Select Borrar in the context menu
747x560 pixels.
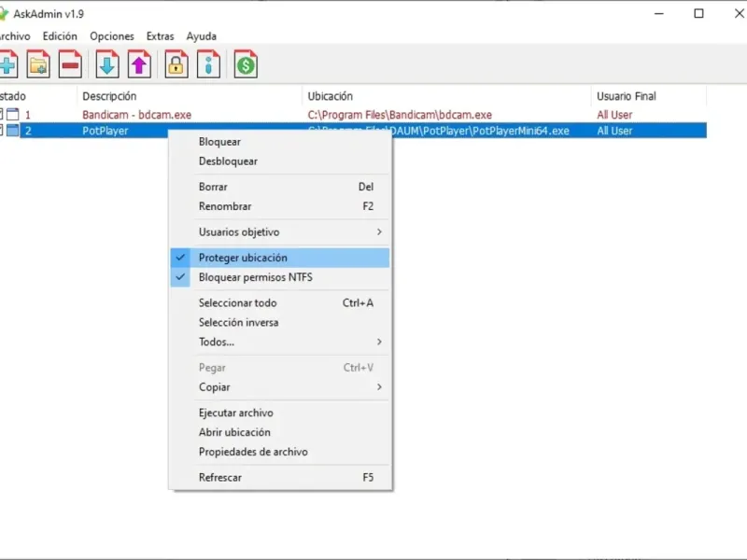pos(280,187)
